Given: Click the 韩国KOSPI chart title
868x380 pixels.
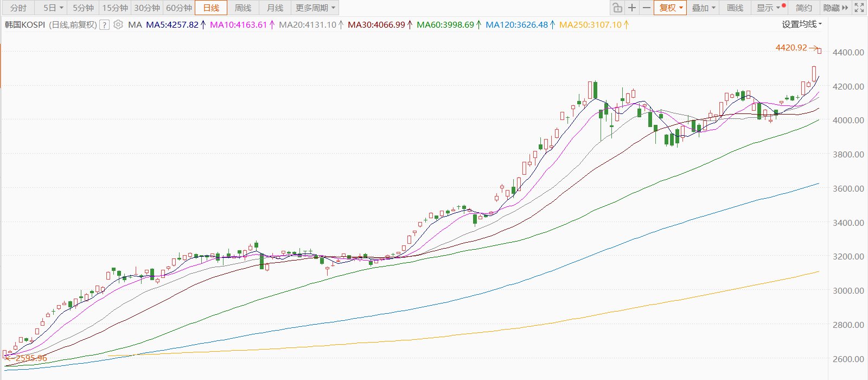Looking at the screenshot, I should (25, 24).
